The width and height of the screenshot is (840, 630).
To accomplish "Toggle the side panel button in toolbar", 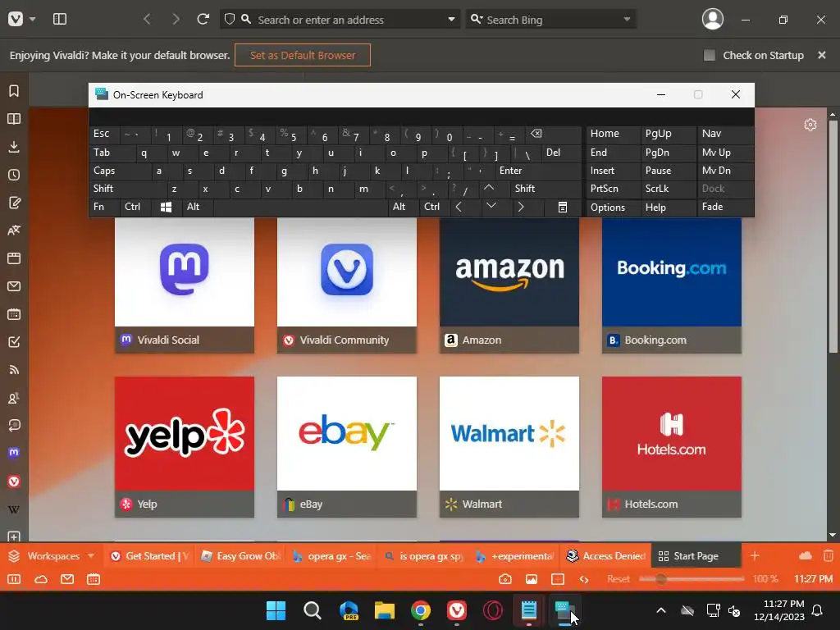I will tap(59, 20).
